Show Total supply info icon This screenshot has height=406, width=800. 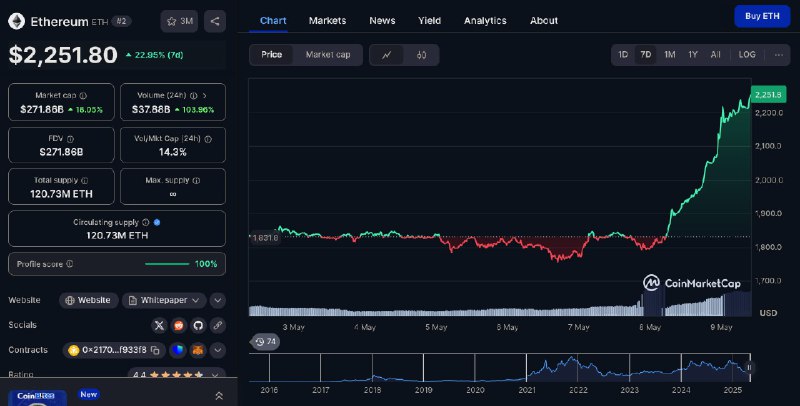tap(85, 181)
